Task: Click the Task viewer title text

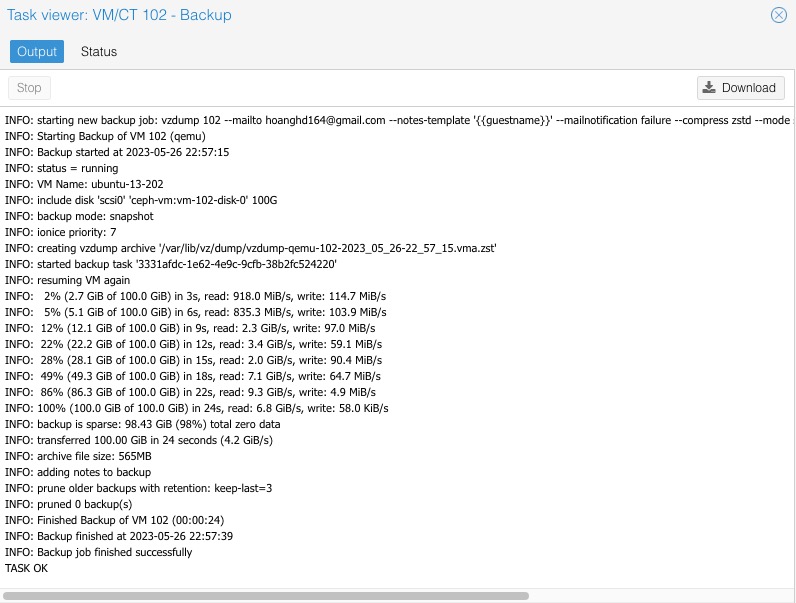Action: (119, 15)
